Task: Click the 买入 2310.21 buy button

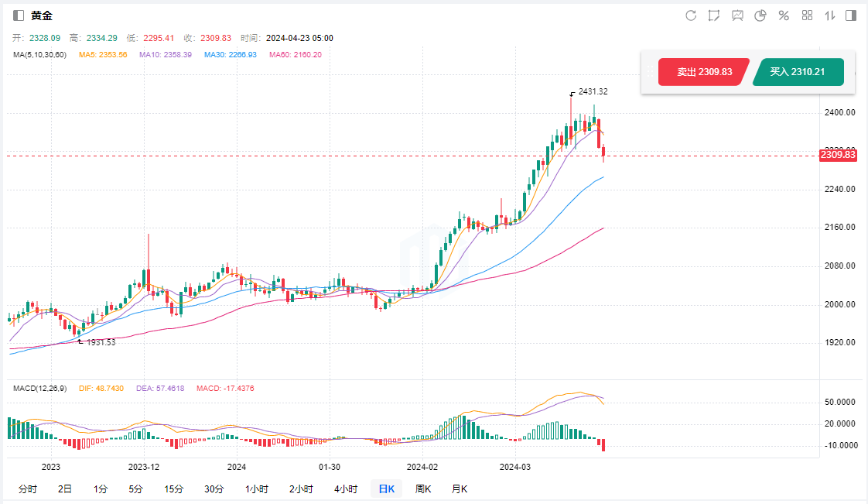Action: pos(797,72)
